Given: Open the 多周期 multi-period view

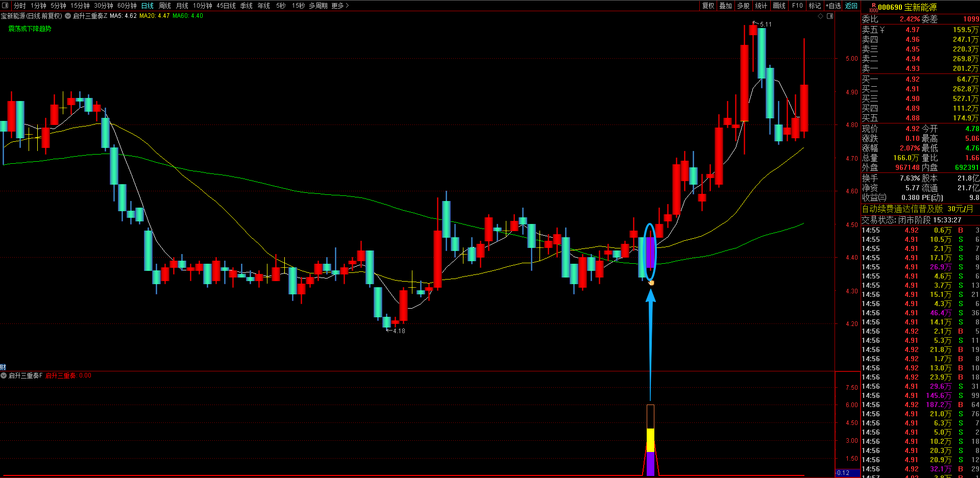Looking at the screenshot, I should point(318,6).
